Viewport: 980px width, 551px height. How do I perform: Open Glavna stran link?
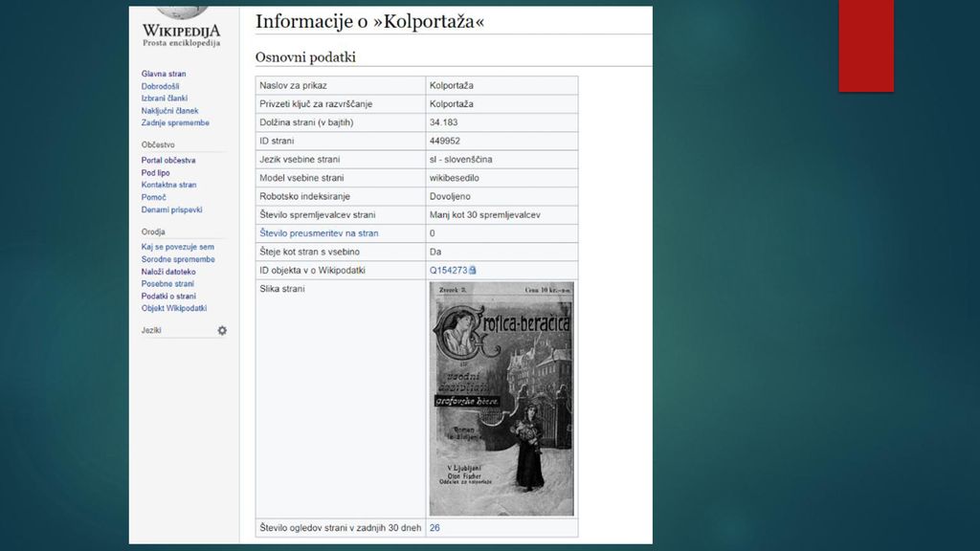click(x=163, y=74)
